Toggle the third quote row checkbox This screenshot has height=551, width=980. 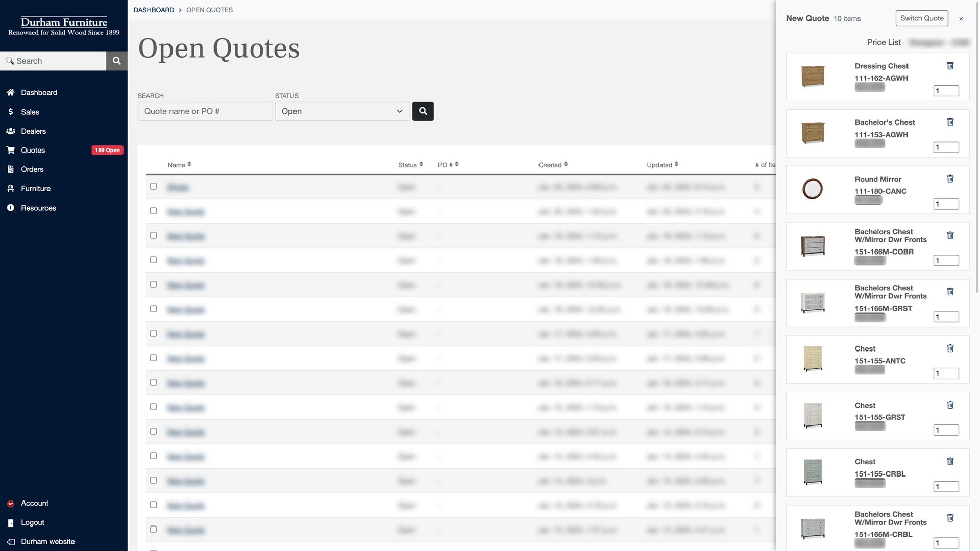pyautogui.click(x=154, y=236)
